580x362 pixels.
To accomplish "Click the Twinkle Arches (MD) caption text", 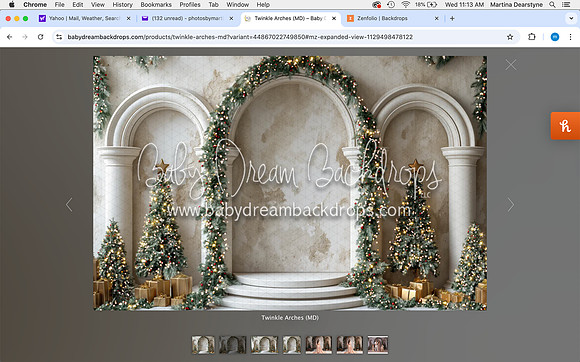I will (x=290, y=318).
